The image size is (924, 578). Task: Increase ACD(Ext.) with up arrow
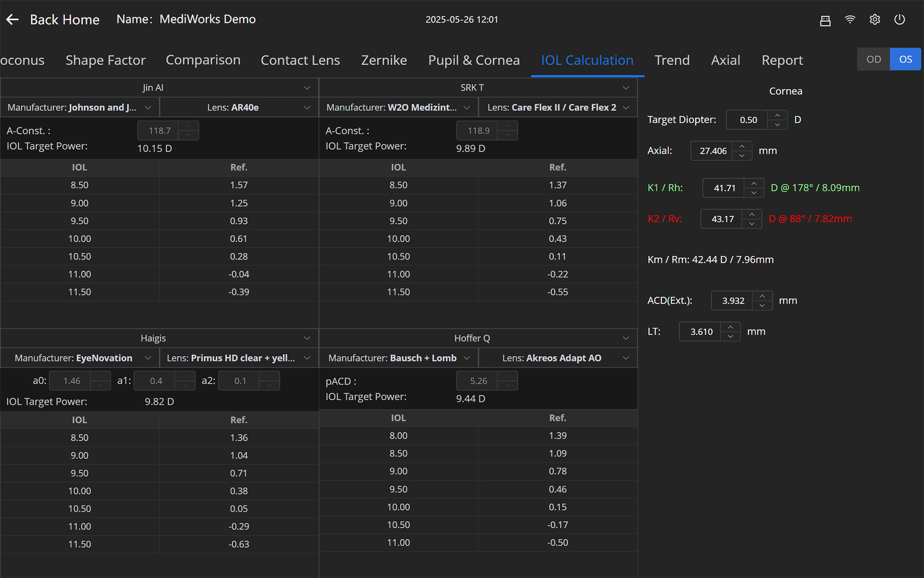click(x=762, y=296)
